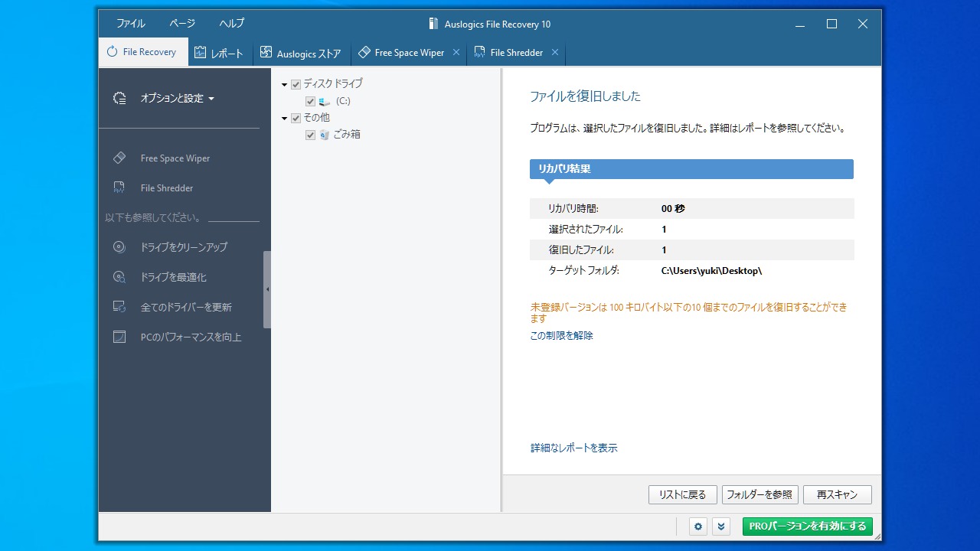Switch to the Auslogics ストア tab
The height and width of the screenshot is (551, 980).
(x=302, y=53)
